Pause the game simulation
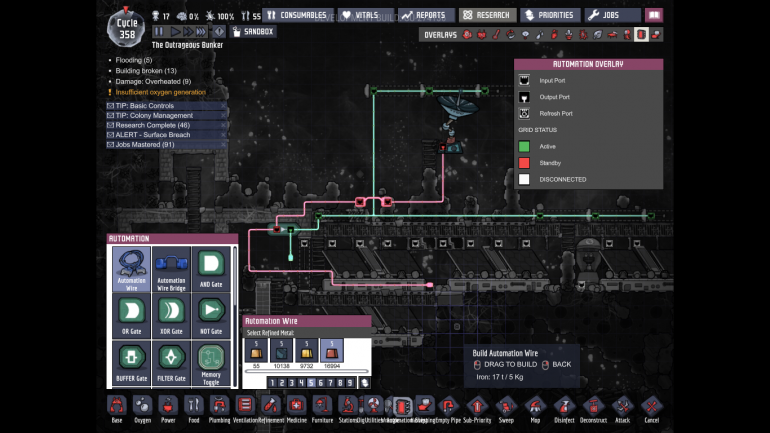 (159, 32)
